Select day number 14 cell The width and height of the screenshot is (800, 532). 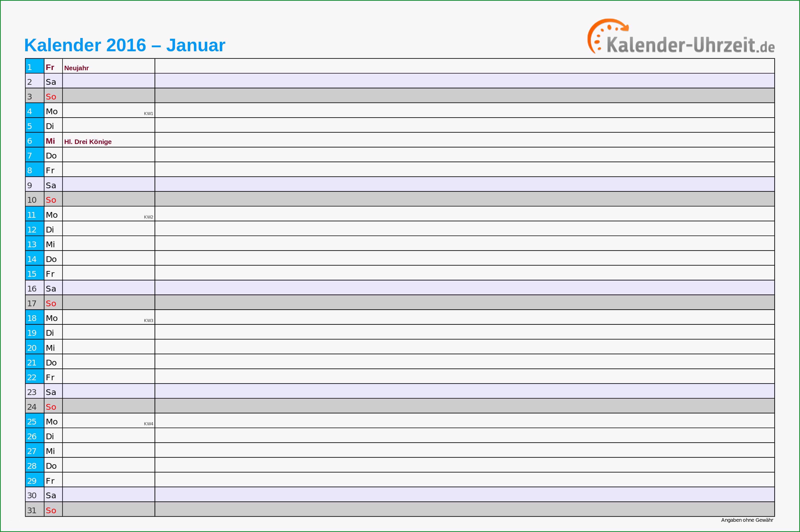pos(34,258)
